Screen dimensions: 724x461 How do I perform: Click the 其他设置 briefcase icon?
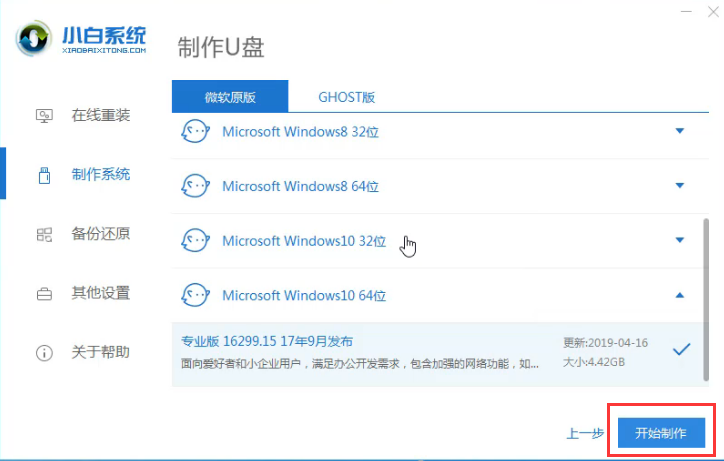point(44,294)
